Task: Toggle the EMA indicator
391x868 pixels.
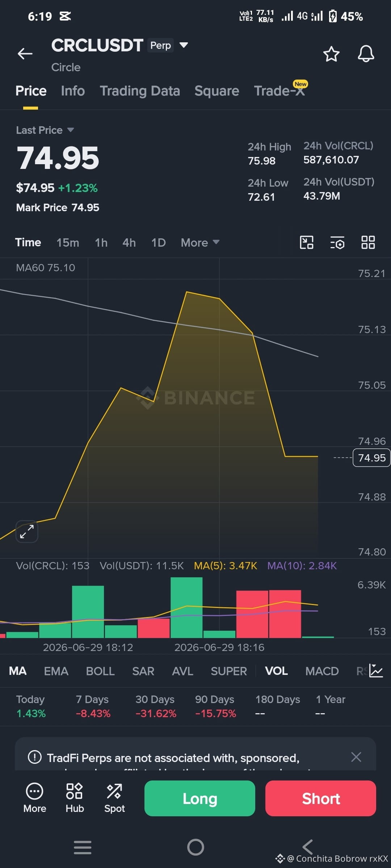Action: [x=56, y=671]
